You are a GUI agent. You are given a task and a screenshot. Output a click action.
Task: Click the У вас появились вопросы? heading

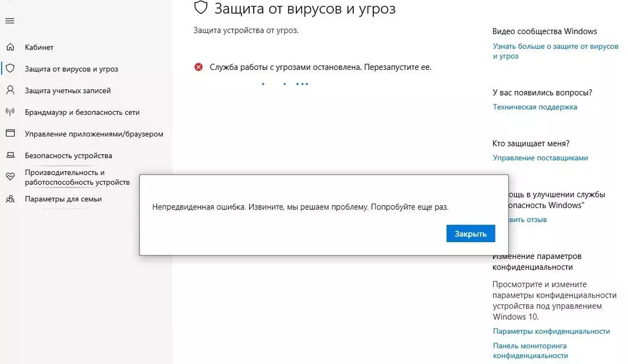542,93
